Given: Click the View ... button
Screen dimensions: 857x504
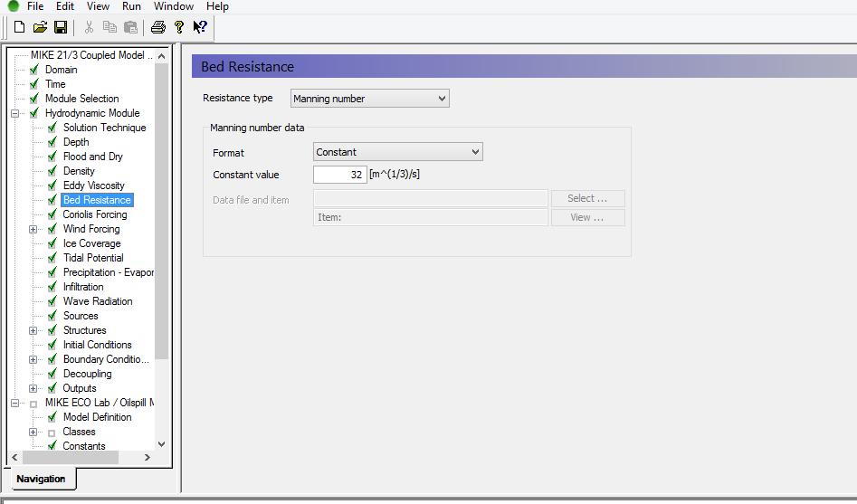Looking at the screenshot, I should click(587, 217).
